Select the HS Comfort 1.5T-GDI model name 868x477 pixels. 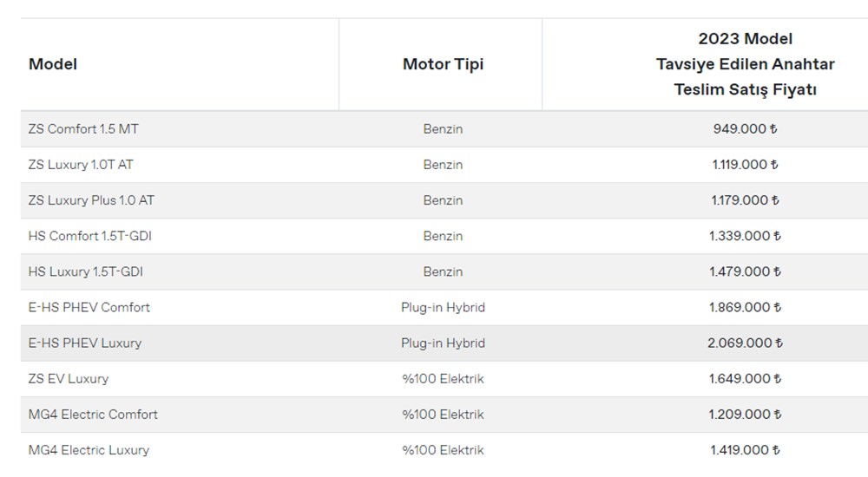click(x=90, y=236)
